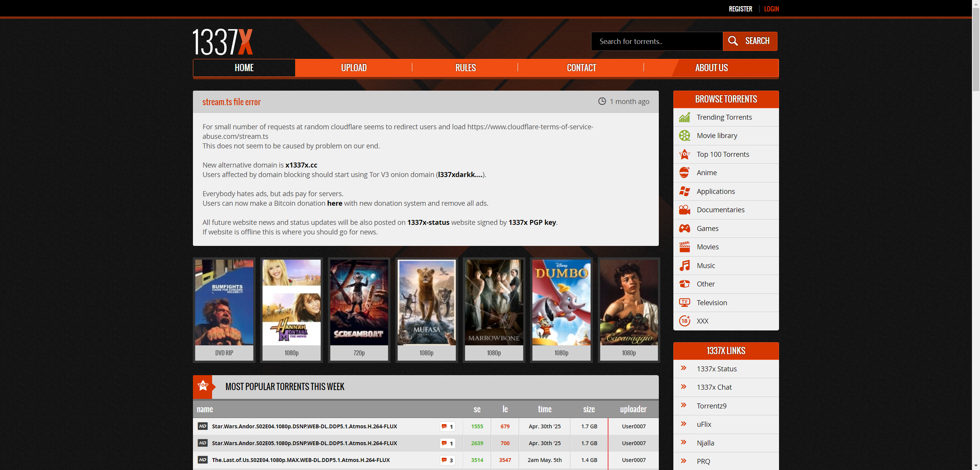Click the HD icon on Andor S02E04 row
Viewport: 980px width, 470px height.
(203, 426)
